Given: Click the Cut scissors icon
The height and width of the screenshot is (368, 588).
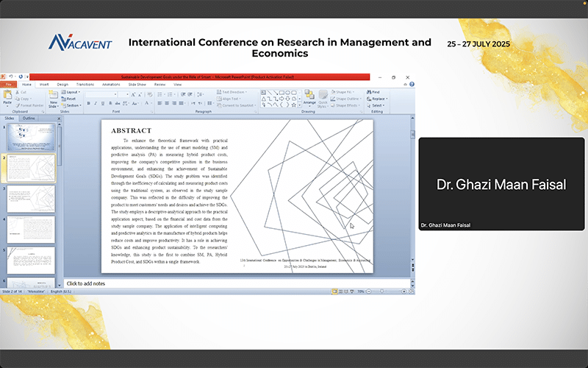Looking at the screenshot, I should [18, 92].
